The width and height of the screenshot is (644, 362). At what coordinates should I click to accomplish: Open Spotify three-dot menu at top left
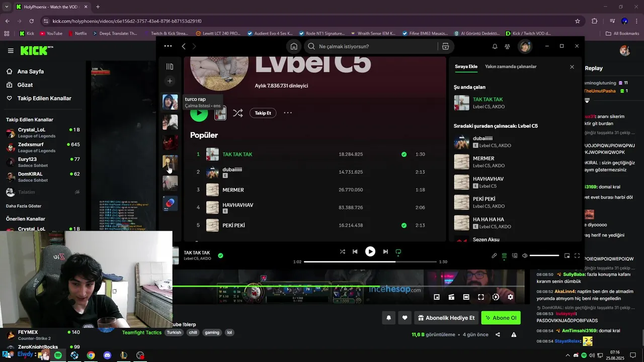168,46
